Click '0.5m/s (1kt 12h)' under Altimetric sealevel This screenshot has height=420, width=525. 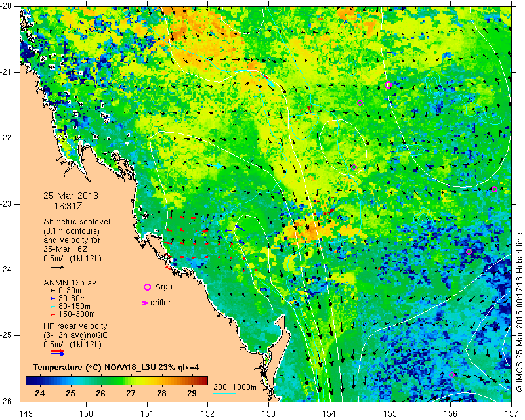[x=72, y=259]
